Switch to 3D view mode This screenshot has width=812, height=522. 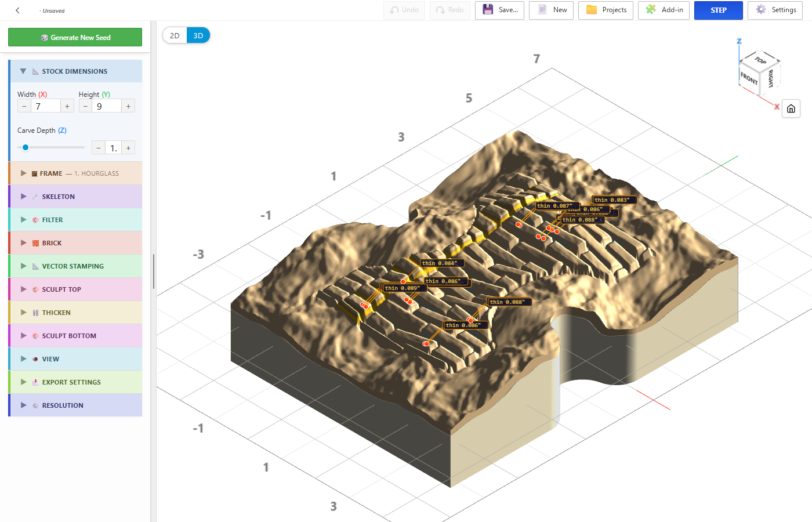point(198,35)
